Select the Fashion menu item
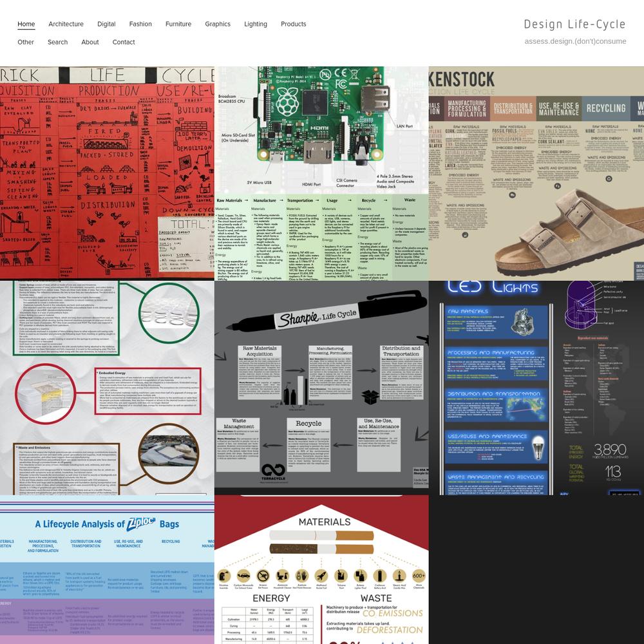644x644 pixels. pos(140,24)
